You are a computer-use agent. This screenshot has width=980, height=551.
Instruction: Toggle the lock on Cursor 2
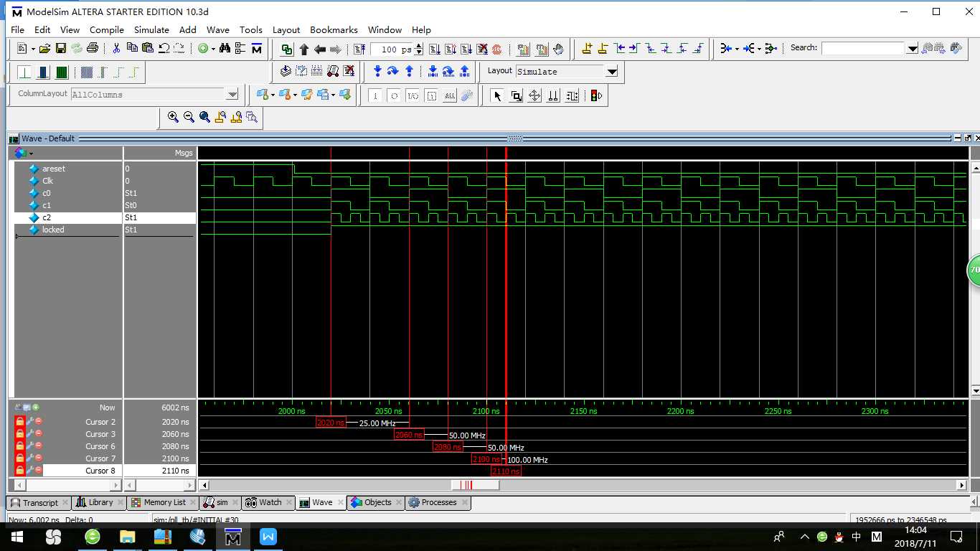click(x=20, y=422)
